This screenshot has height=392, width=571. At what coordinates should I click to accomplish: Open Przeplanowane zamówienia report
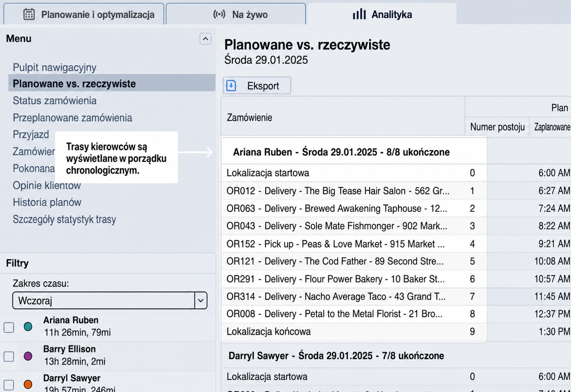72,118
